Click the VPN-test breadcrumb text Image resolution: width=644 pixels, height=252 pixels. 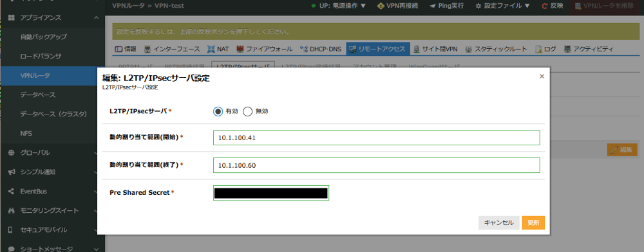pyautogui.click(x=169, y=6)
